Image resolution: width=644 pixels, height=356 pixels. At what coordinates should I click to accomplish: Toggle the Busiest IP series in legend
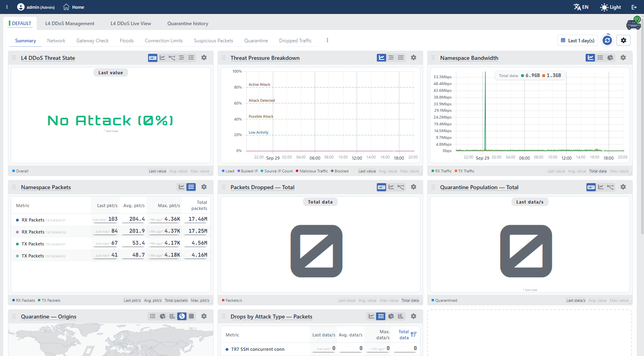(248, 171)
